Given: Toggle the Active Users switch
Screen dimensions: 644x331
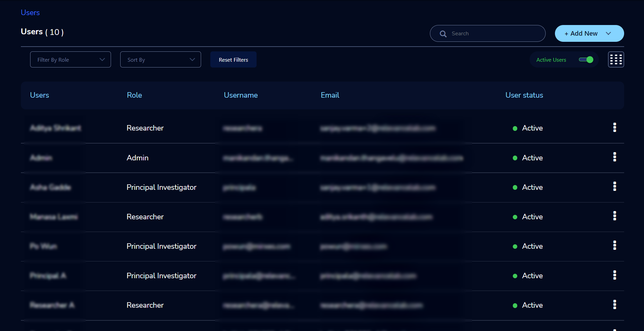Looking at the screenshot, I should [586, 60].
